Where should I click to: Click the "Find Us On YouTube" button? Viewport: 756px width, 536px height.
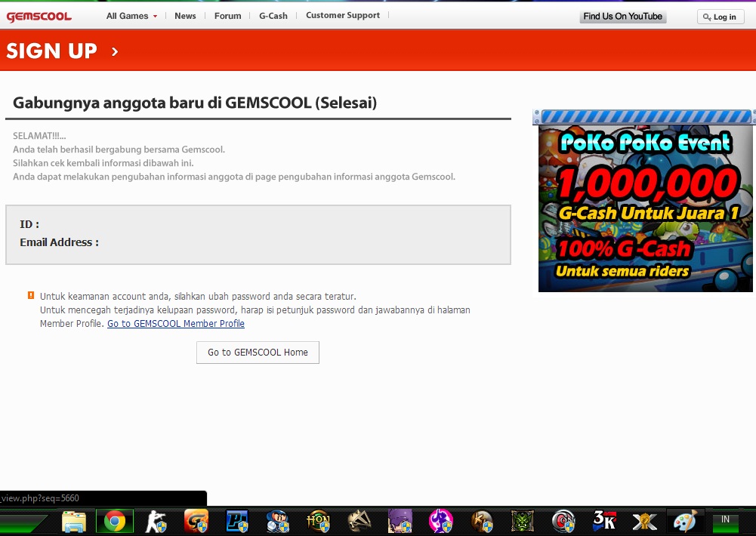(622, 16)
